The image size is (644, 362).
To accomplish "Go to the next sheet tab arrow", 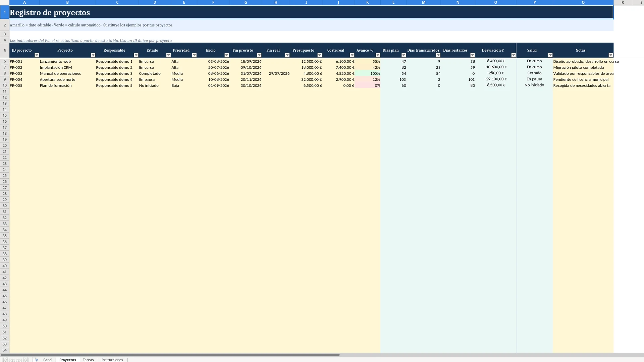I will pyautogui.click(x=19, y=360).
